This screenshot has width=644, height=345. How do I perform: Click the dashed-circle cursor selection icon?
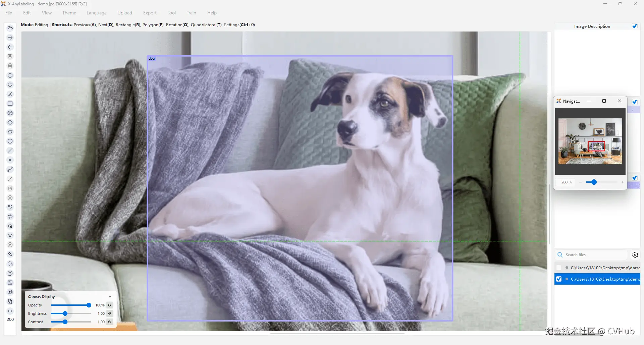point(10,226)
